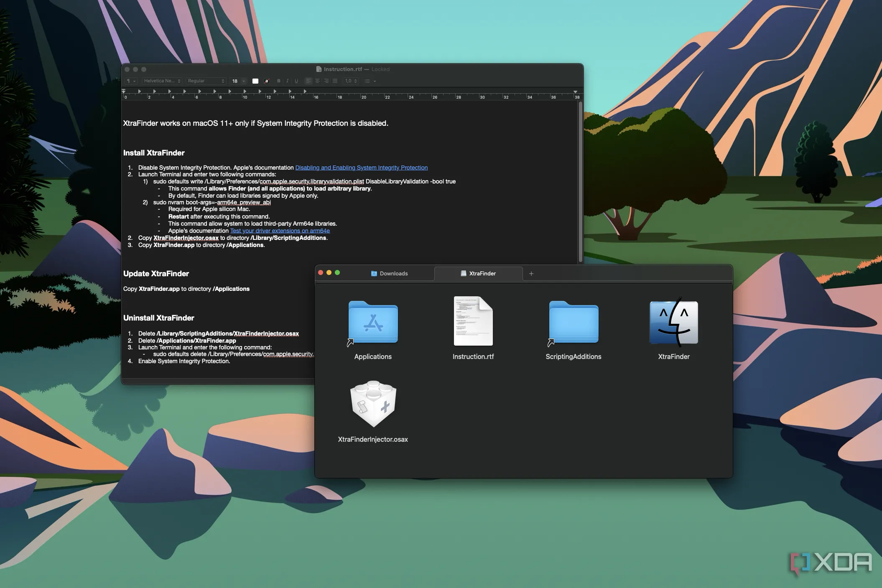
Task: Align text right in TextEdit
Action: pyautogui.click(x=326, y=81)
